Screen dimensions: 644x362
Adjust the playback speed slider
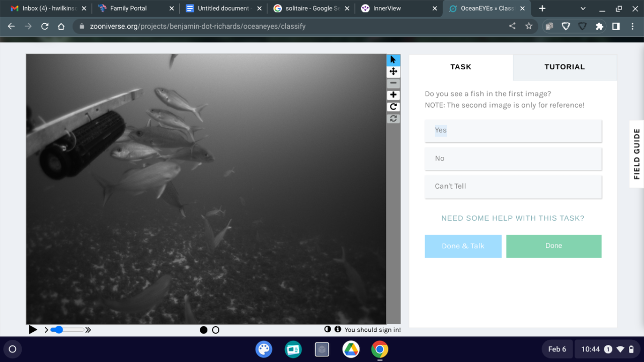click(59, 330)
